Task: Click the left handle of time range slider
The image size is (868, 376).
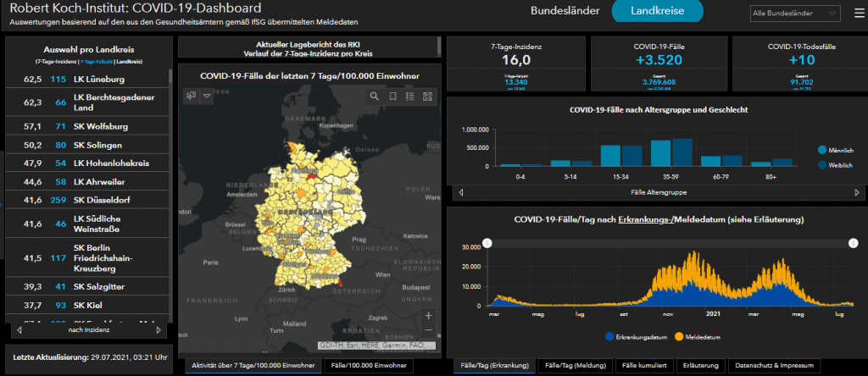Action: tap(487, 243)
